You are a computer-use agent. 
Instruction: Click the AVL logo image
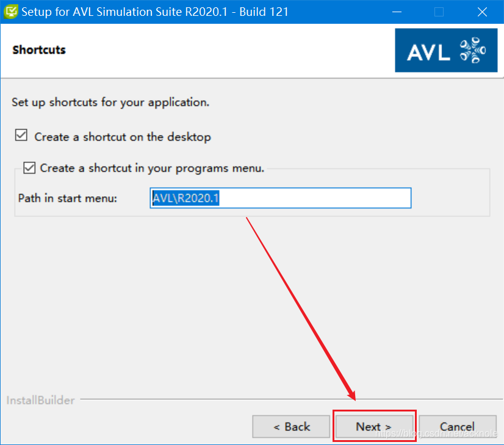pos(446,51)
